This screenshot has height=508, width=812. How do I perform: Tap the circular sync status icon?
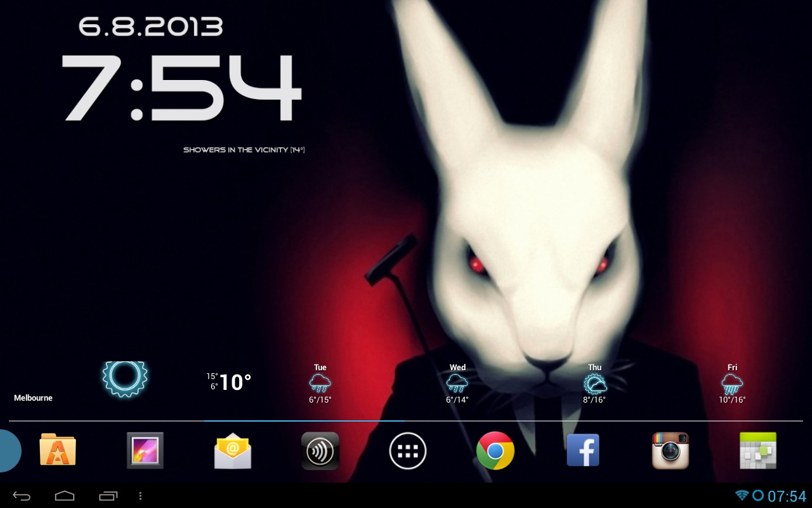click(x=758, y=495)
